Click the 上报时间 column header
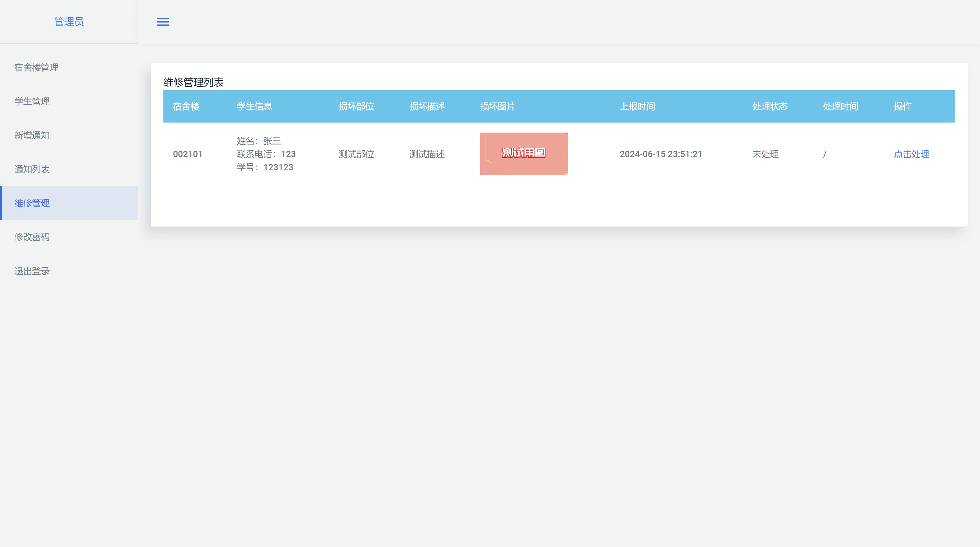The height and width of the screenshot is (547, 980). coord(637,107)
